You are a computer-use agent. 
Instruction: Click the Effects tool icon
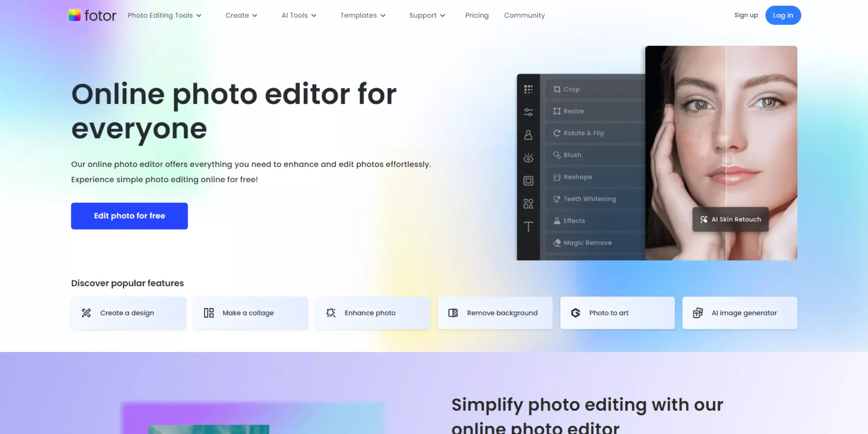click(x=556, y=220)
